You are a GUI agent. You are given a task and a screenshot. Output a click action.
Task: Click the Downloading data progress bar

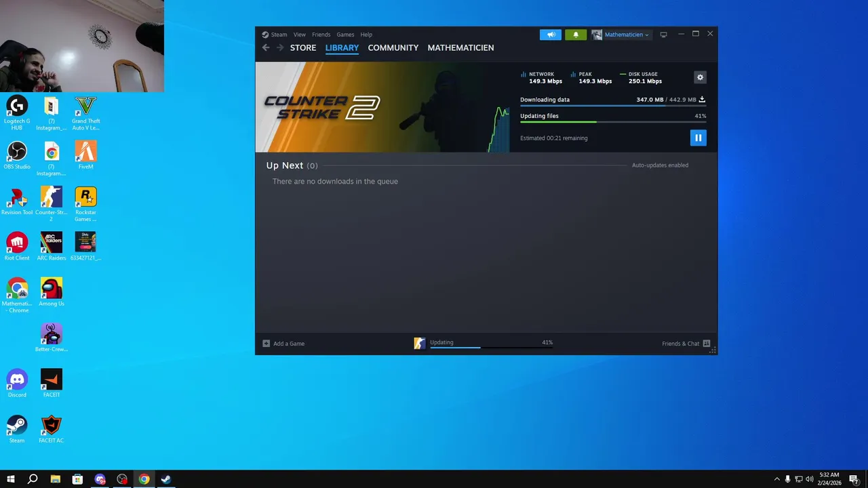[613, 106]
